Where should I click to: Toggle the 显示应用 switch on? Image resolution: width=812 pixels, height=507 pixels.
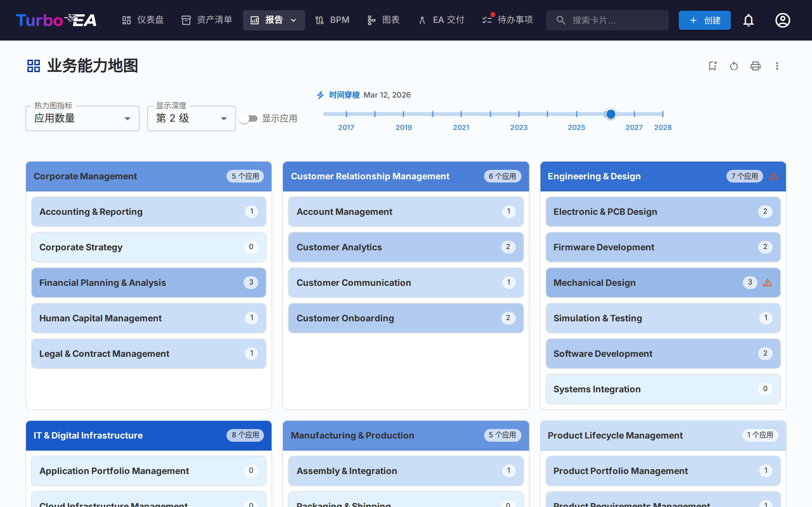(249, 119)
